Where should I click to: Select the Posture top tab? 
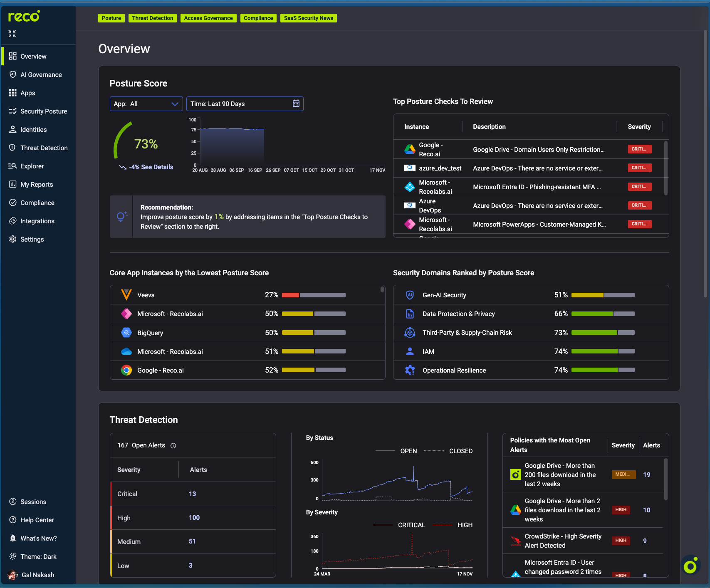click(x=111, y=18)
